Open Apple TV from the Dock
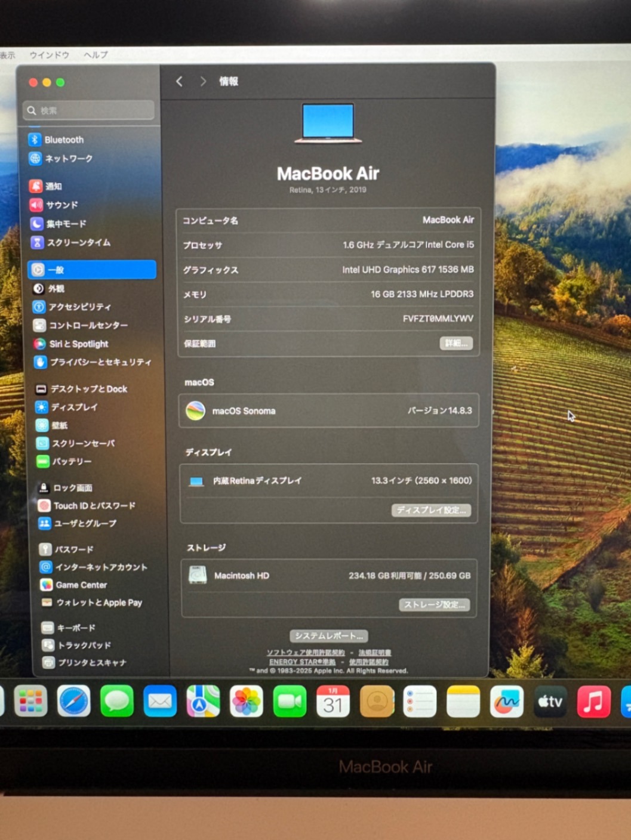Image resolution: width=631 pixels, height=840 pixels. (x=550, y=701)
